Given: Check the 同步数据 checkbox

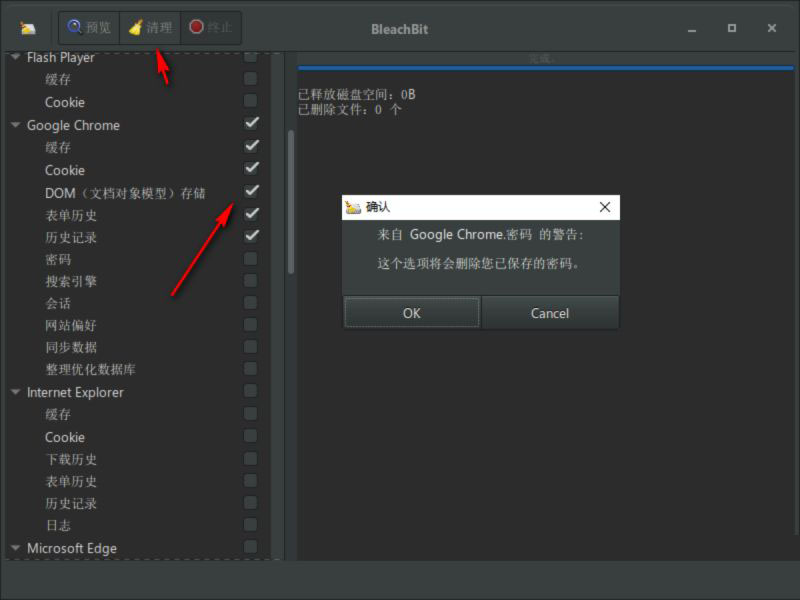Looking at the screenshot, I should [250, 346].
